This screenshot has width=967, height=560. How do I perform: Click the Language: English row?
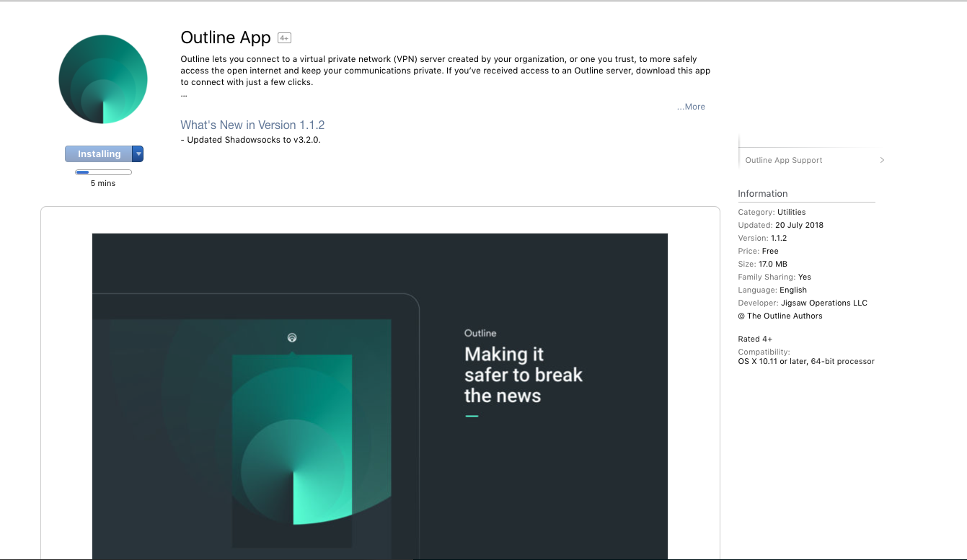coord(772,290)
